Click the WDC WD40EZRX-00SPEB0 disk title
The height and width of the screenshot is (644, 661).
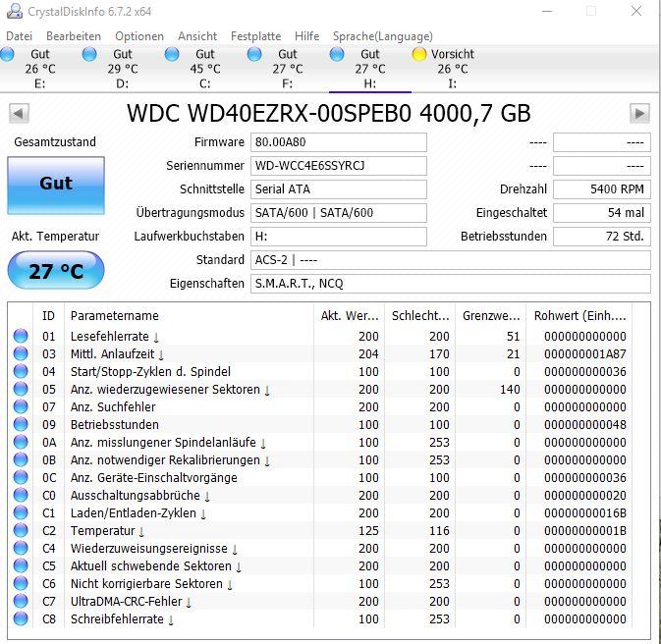pyautogui.click(x=329, y=113)
